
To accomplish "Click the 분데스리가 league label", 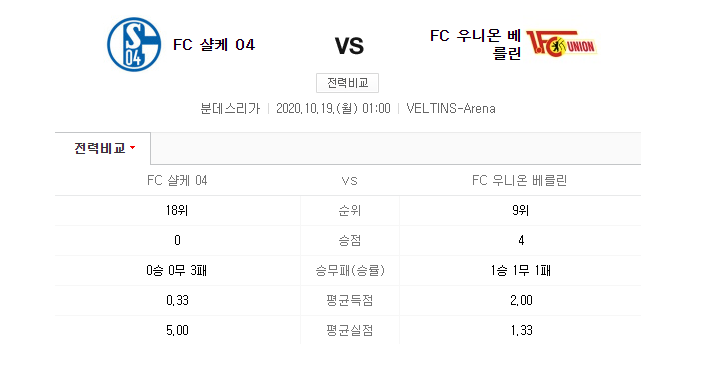I will coord(230,108).
